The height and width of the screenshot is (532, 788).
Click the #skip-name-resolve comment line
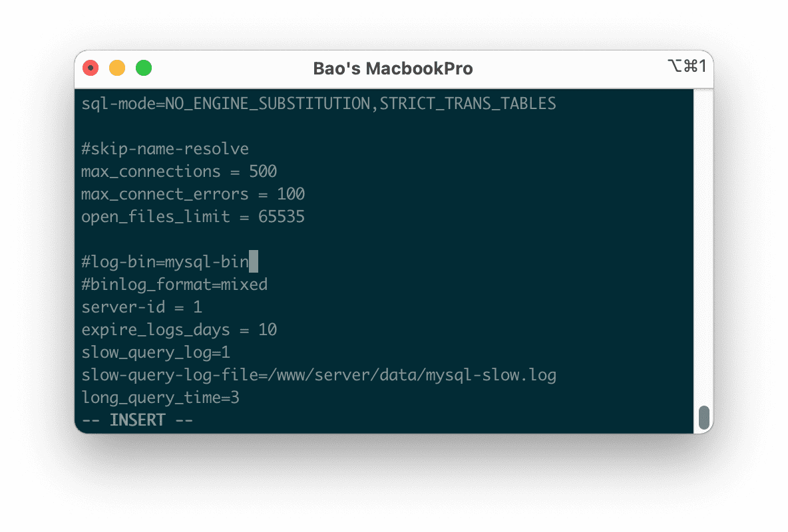[x=165, y=149]
